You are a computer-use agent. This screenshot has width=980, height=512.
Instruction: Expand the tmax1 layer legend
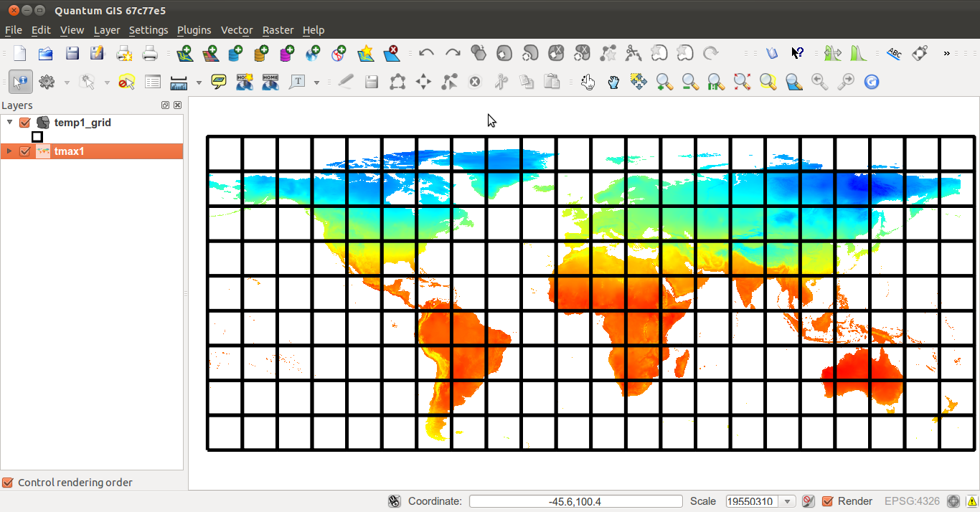pyautogui.click(x=9, y=151)
